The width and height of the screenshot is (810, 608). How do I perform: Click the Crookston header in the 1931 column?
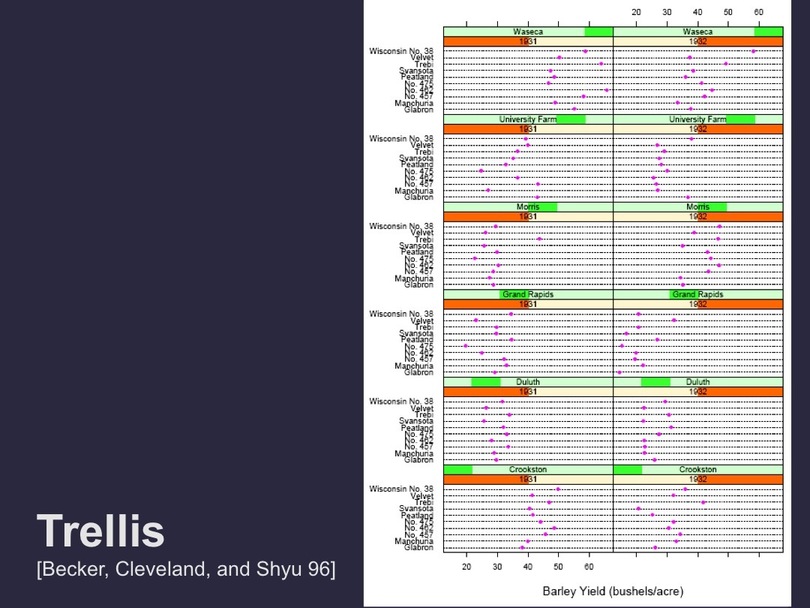tap(528, 469)
